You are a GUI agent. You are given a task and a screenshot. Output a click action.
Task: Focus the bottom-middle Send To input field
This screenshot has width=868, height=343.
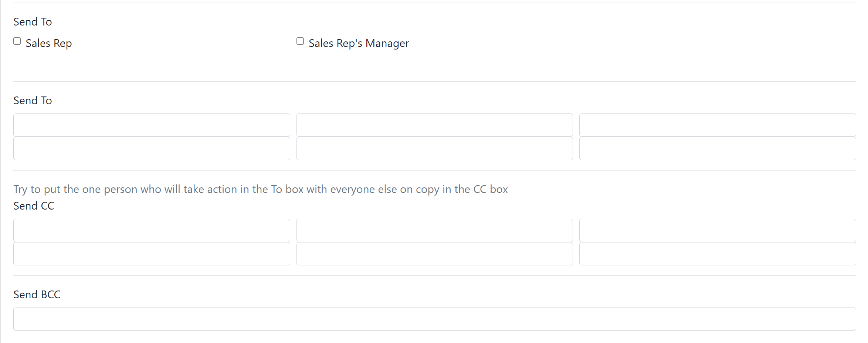coord(435,148)
